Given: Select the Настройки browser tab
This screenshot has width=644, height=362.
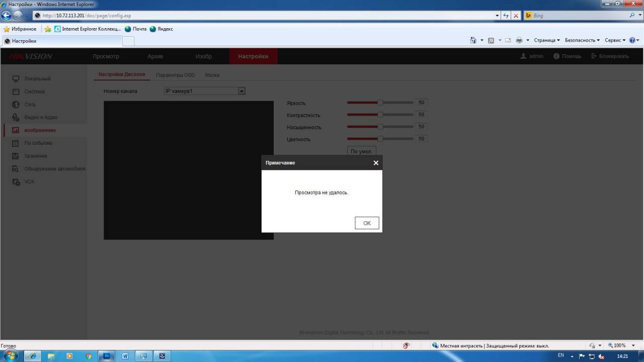Looking at the screenshot, I should [x=61, y=41].
